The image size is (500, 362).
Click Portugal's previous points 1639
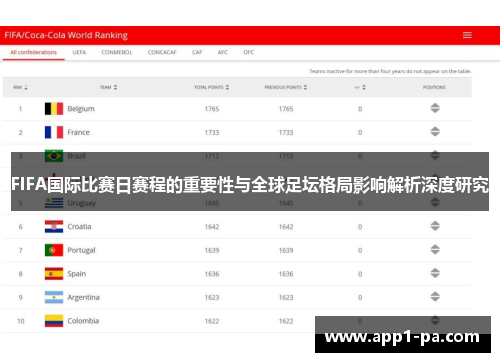click(286, 250)
